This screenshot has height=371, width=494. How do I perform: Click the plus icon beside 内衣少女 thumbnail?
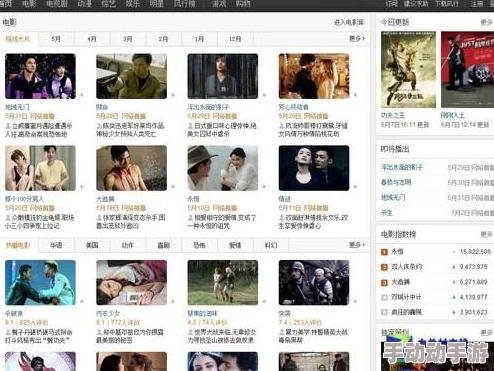[173, 301]
